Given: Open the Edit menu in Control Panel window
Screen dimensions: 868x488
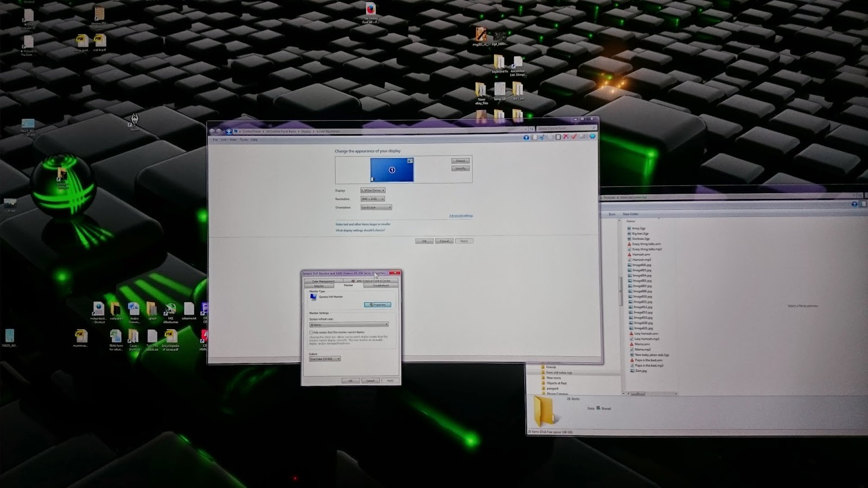Looking at the screenshot, I should pos(224,140).
